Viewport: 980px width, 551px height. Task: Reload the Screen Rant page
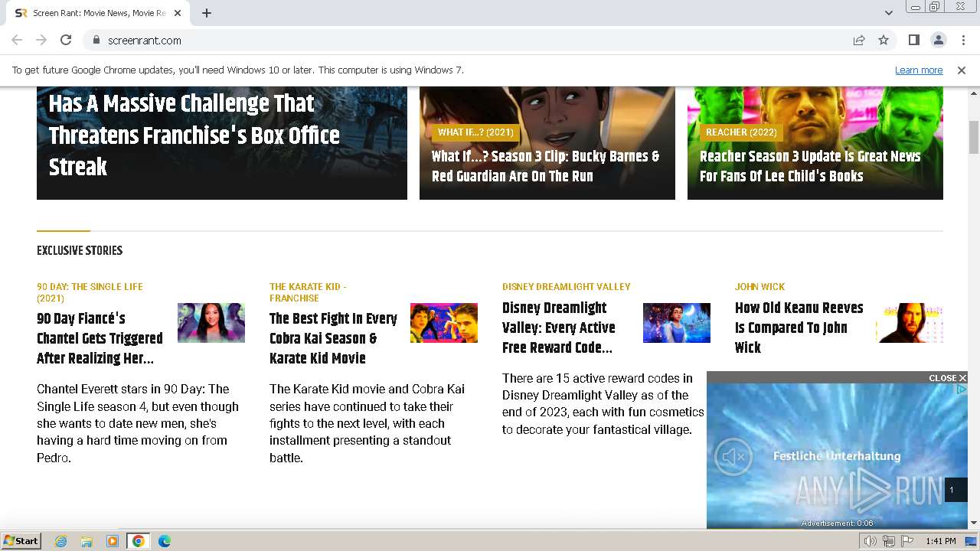[x=66, y=40]
